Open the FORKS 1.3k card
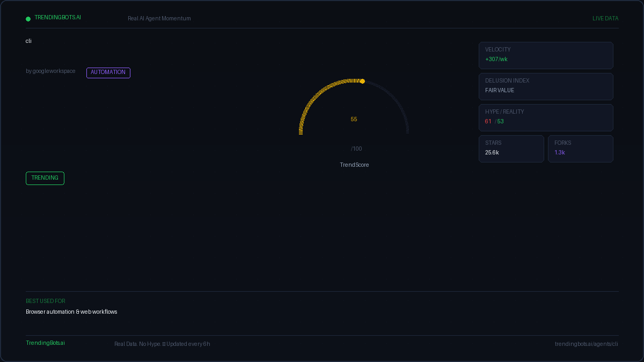644x362 pixels. pyautogui.click(x=581, y=149)
